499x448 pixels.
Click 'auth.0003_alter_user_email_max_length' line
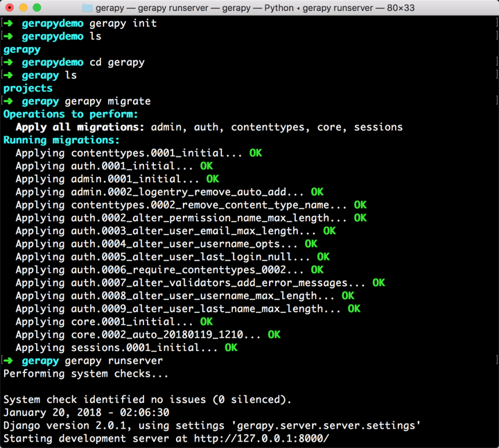(x=175, y=231)
